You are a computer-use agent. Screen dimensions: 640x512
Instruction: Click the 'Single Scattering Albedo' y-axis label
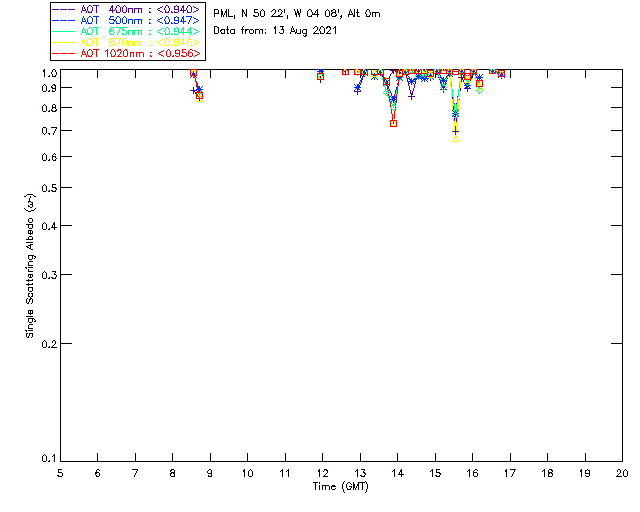point(30,266)
